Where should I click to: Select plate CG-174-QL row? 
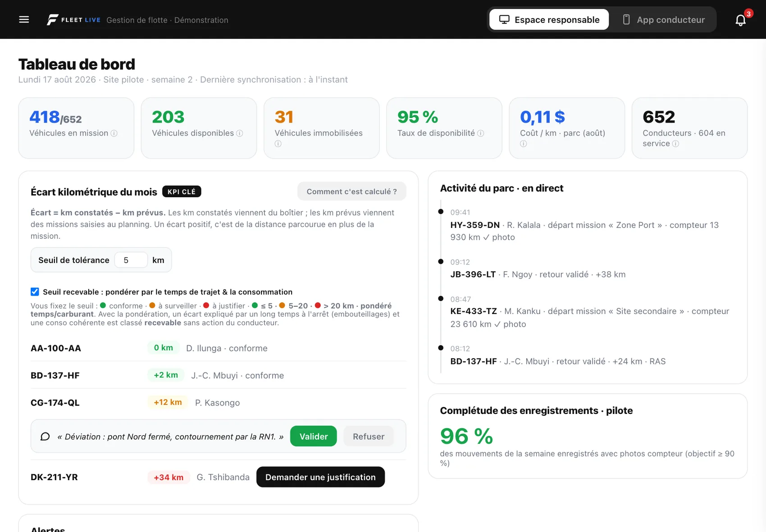pos(218,403)
